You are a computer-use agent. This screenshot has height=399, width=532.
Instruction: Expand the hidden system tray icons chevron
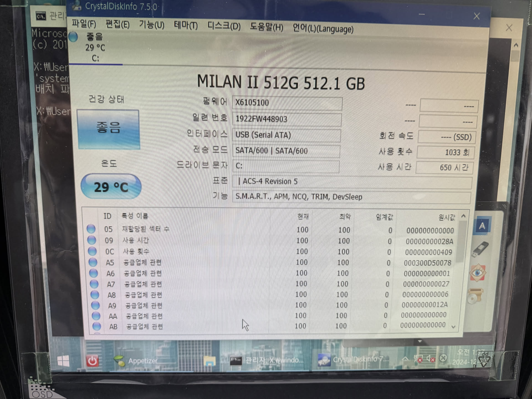click(405, 359)
